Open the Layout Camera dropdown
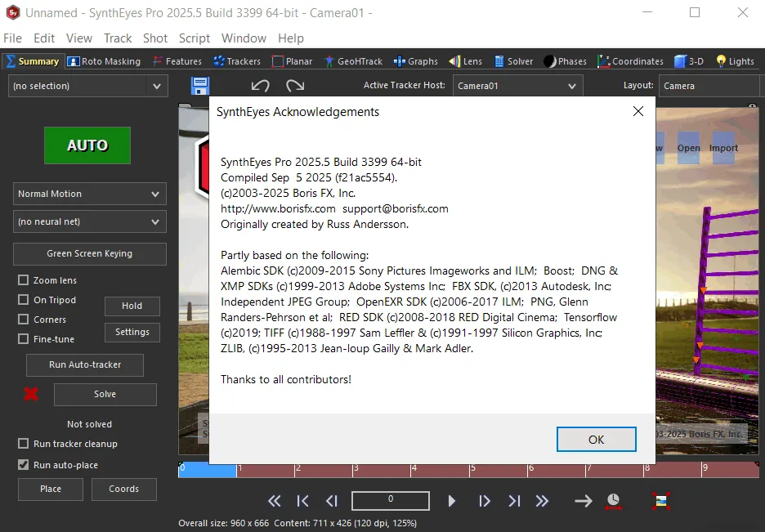This screenshot has width=765, height=532. pyautogui.click(x=709, y=86)
